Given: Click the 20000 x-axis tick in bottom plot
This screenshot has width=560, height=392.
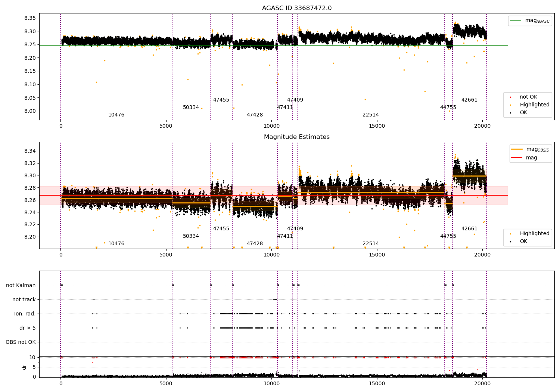Looking at the screenshot, I should coord(482,383).
